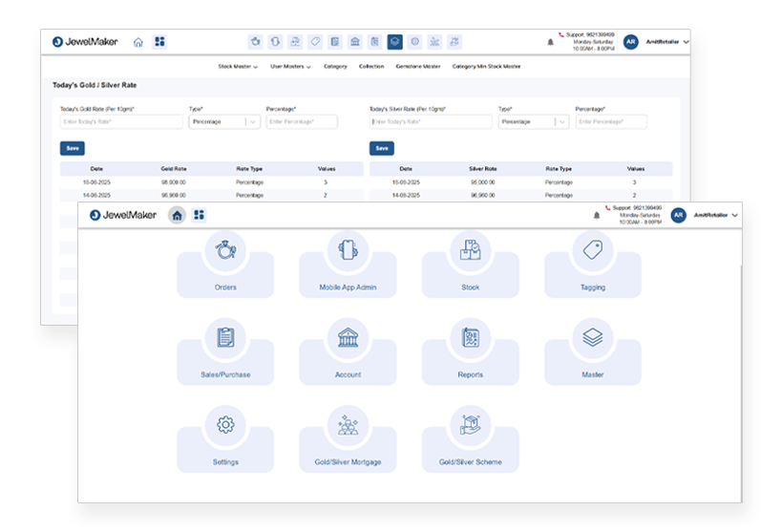782x532 pixels.
Task: Open Gold/Silver Scheme icon in rate window toolbar
Action: tap(454, 42)
